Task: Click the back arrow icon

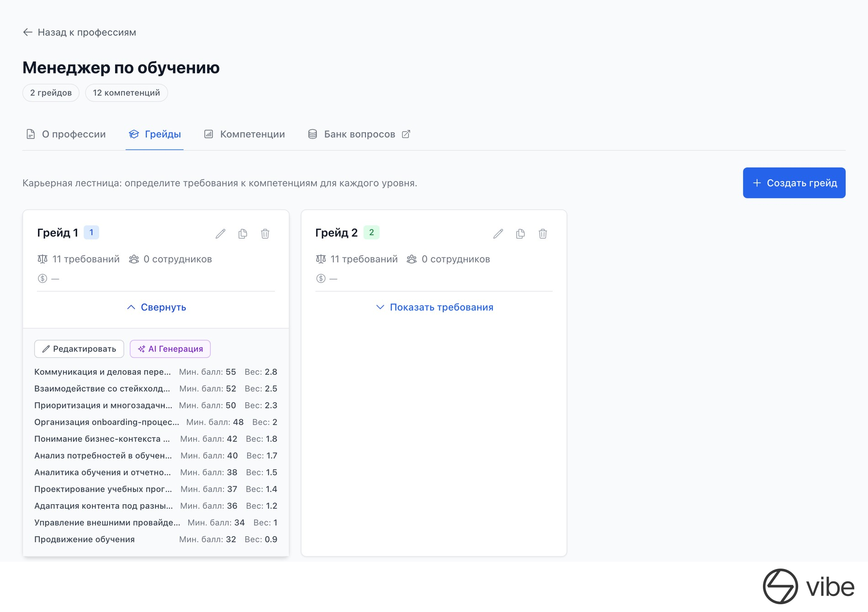Action: (28, 32)
